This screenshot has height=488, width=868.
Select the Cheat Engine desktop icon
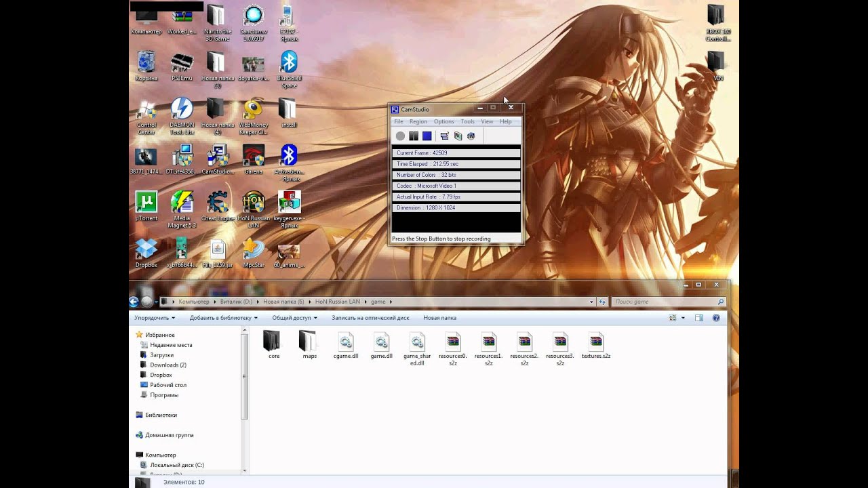[x=218, y=207]
